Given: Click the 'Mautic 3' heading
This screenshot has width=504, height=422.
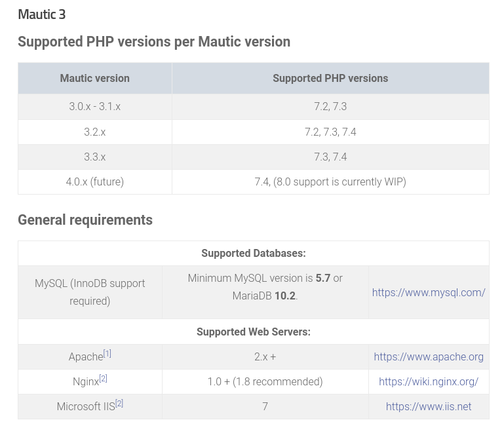Looking at the screenshot, I should [x=42, y=14].
